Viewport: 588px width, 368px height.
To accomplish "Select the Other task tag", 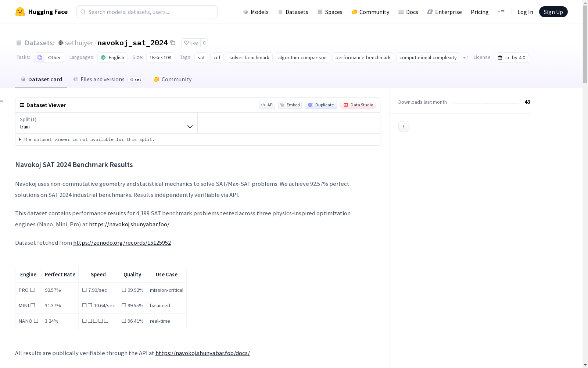I will pyautogui.click(x=49, y=57).
